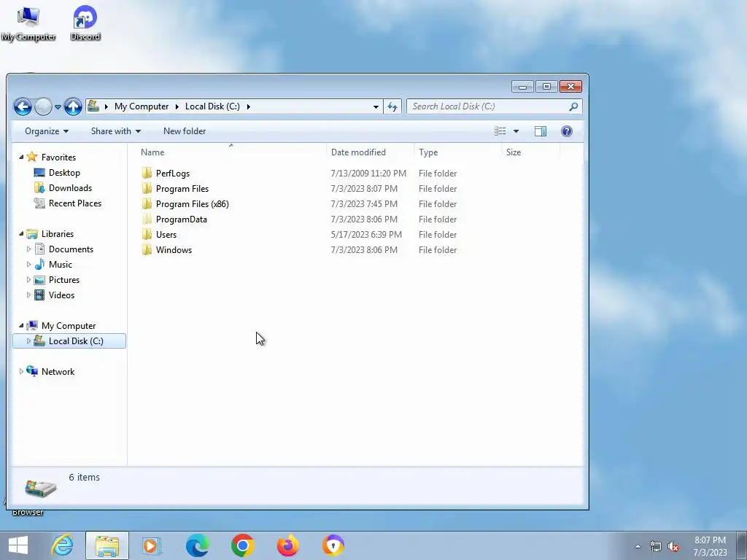Screen dimensions: 747x560
Task: Open the Help icon
Action: click(566, 131)
